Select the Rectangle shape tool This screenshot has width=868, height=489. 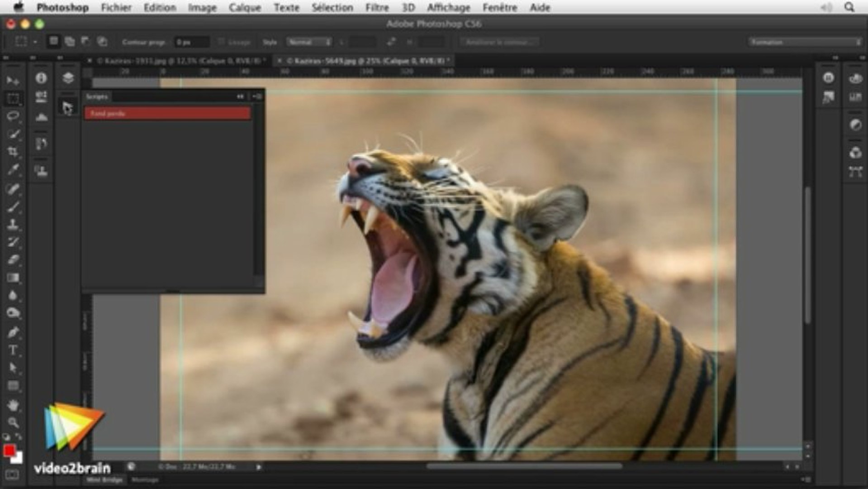pos(13,386)
